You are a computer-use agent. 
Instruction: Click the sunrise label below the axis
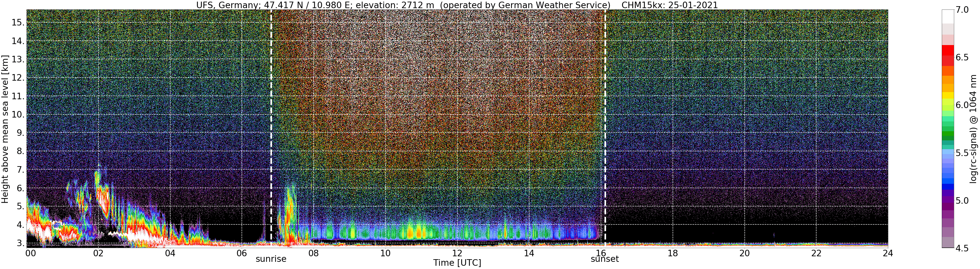coord(270,259)
